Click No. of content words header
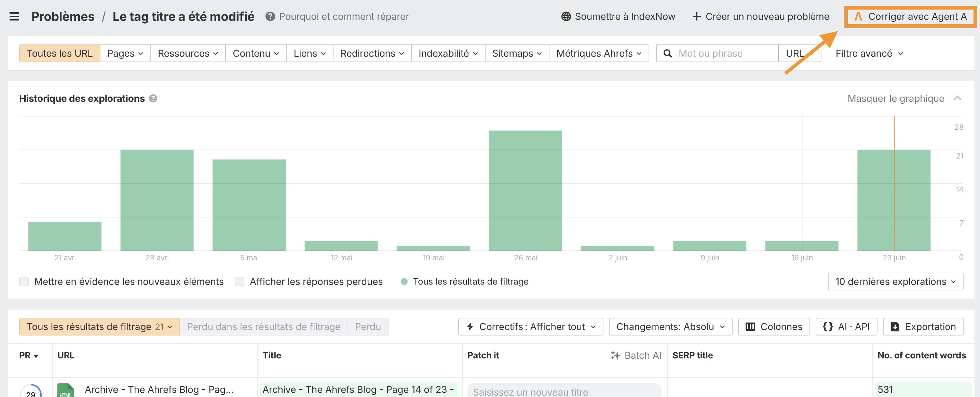This screenshot has height=397, width=980. click(922, 355)
